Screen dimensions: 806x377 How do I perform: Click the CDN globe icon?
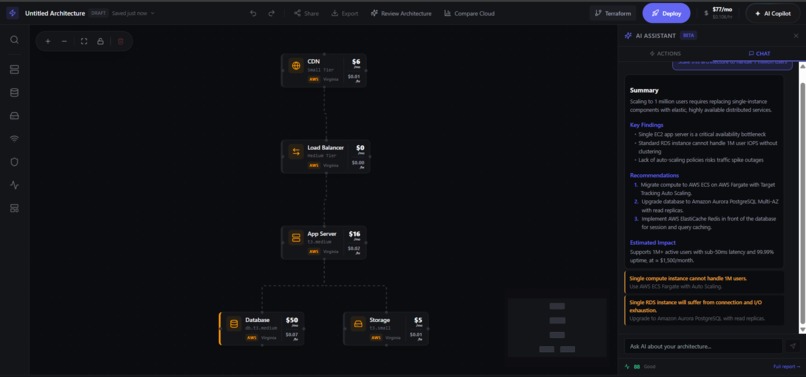pos(296,66)
